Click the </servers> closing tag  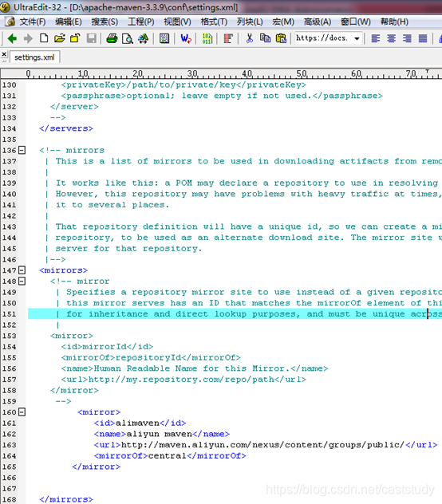click(x=66, y=128)
